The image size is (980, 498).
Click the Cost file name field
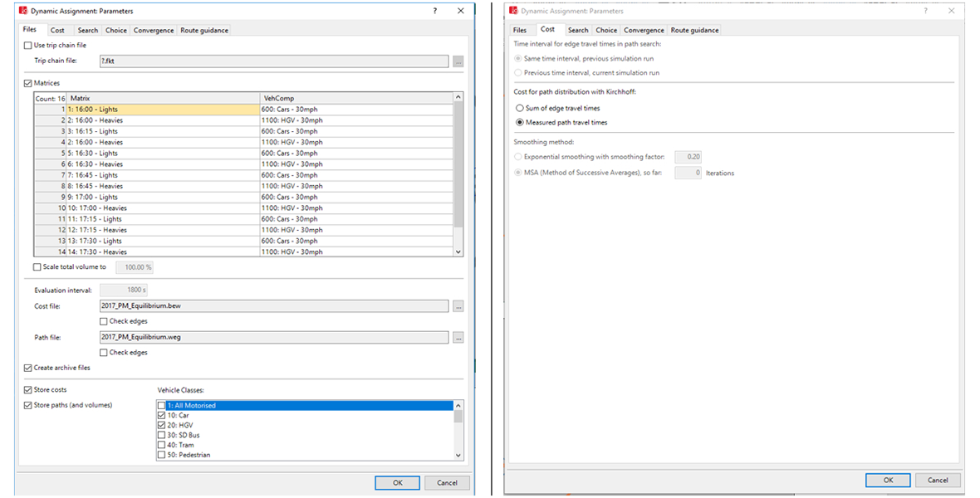click(274, 306)
